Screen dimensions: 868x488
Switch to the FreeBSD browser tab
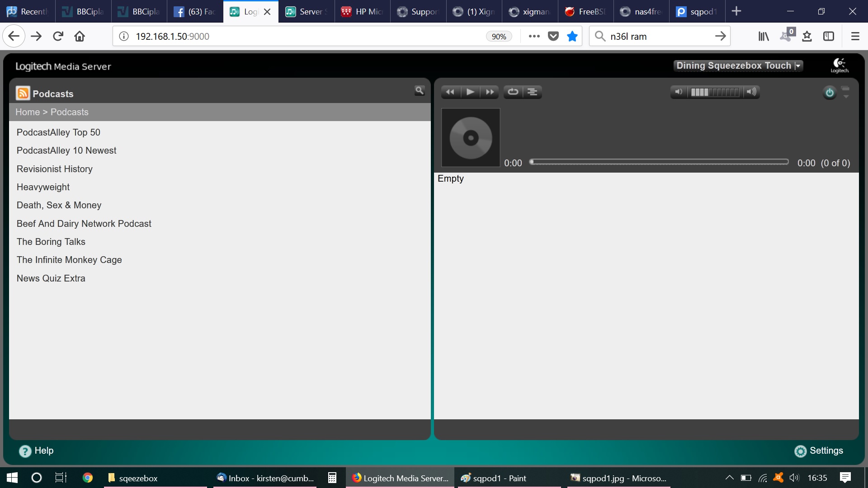[585, 12]
